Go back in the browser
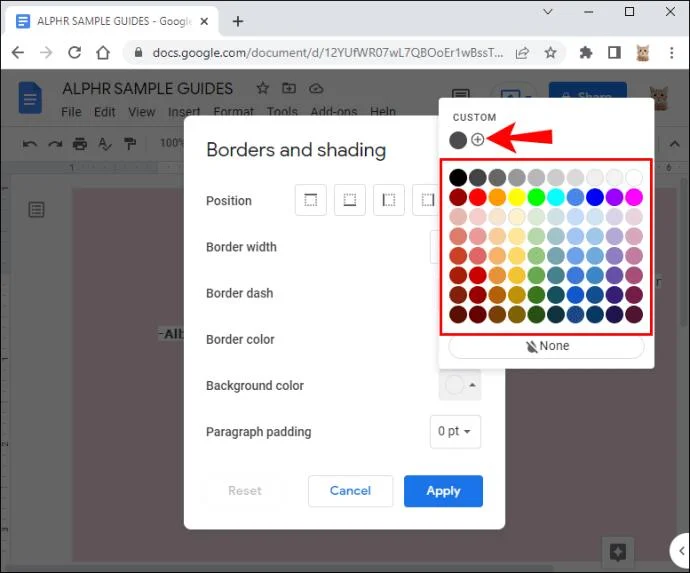Viewport: 690px width, 573px height. point(18,53)
